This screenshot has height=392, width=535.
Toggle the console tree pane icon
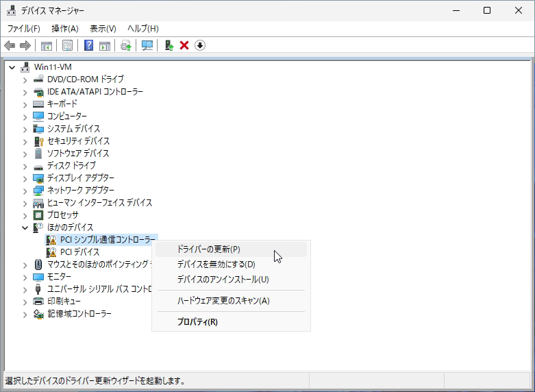point(47,45)
